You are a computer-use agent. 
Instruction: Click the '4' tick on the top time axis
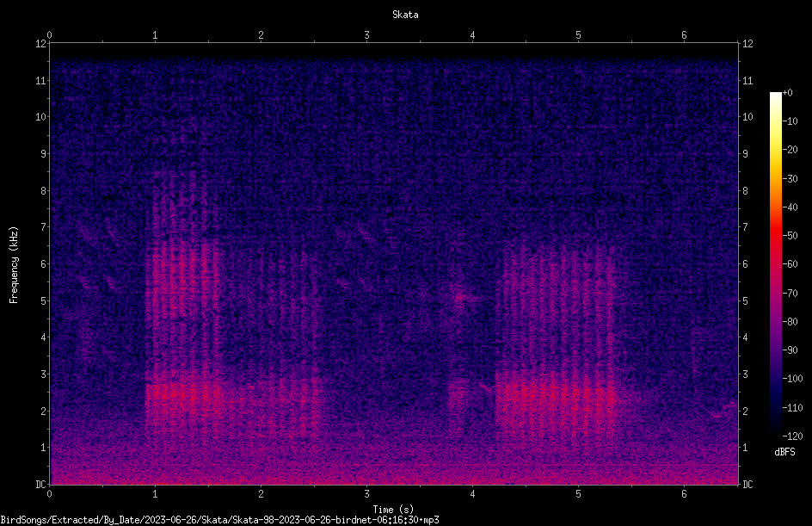click(472, 35)
